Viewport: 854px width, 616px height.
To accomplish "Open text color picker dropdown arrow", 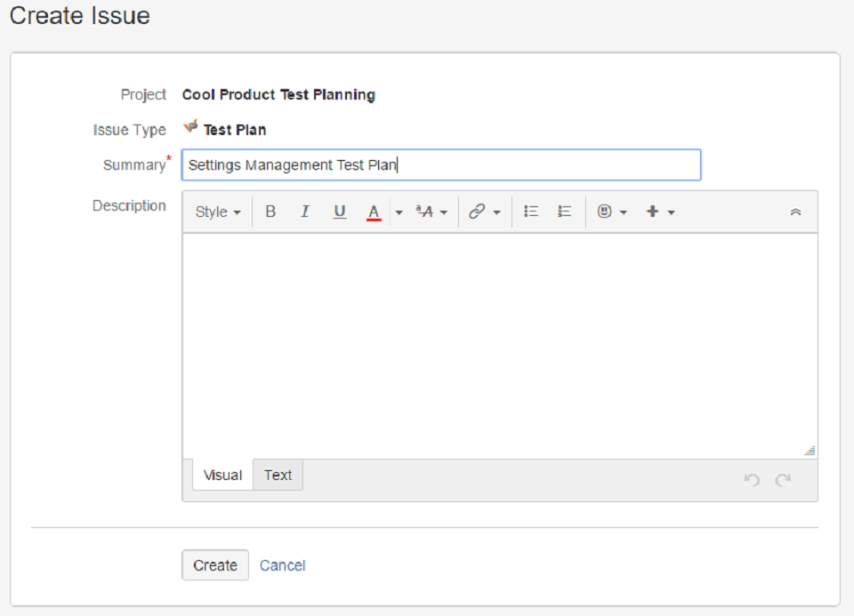I will (399, 212).
